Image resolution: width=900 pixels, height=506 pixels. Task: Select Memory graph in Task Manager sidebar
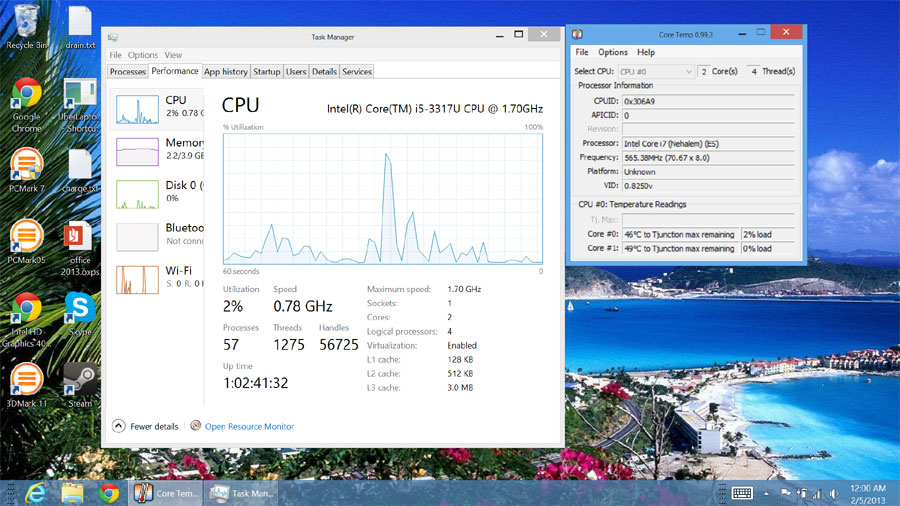pos(158,151)
